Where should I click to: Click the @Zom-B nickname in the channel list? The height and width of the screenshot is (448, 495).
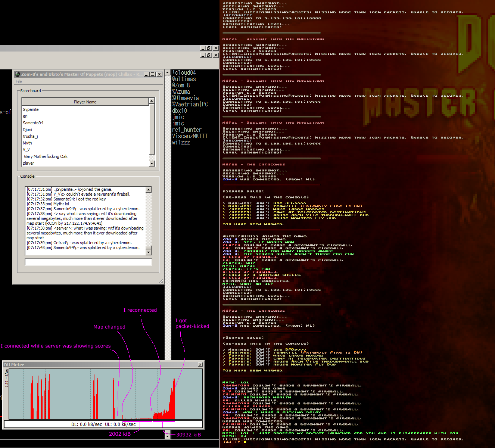pyautogui.click(x=181, y=85)
